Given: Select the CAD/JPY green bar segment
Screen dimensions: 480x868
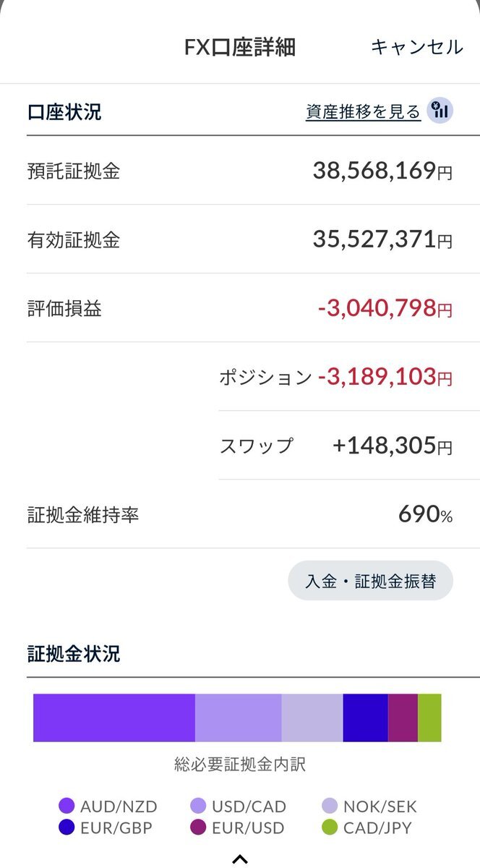Looking at the screenshot, I should pyautogui.click(x=429, y=718).
